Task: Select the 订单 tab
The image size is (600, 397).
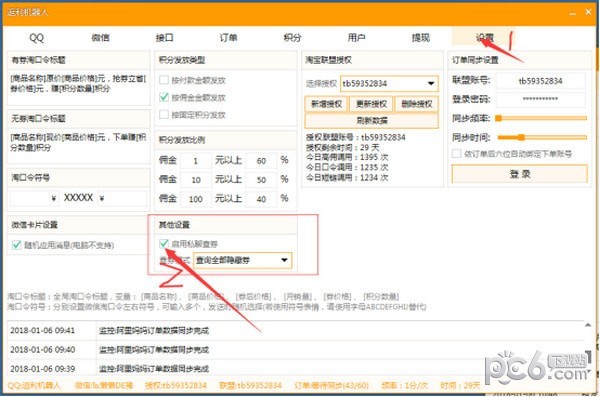Action: pos(228,38)
